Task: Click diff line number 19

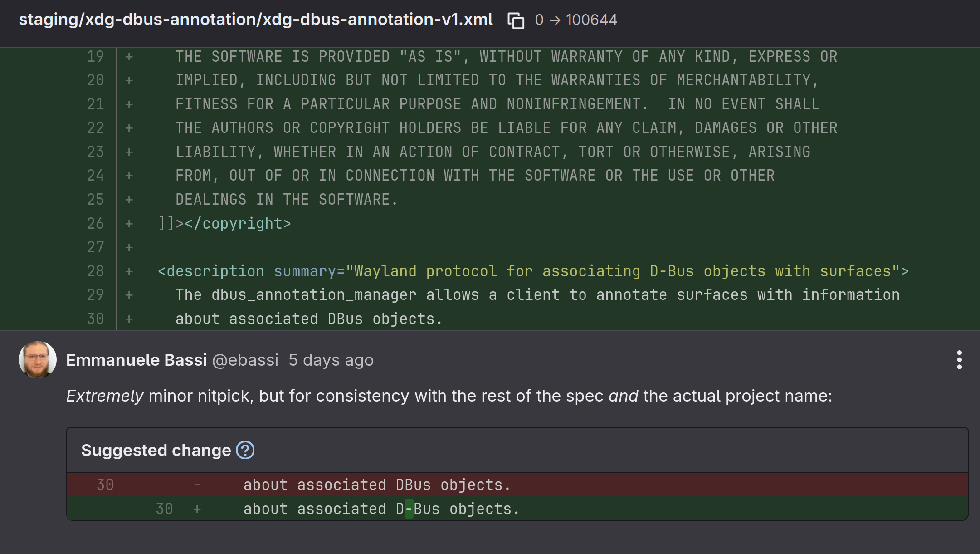Action: click(x=95, y=56)
